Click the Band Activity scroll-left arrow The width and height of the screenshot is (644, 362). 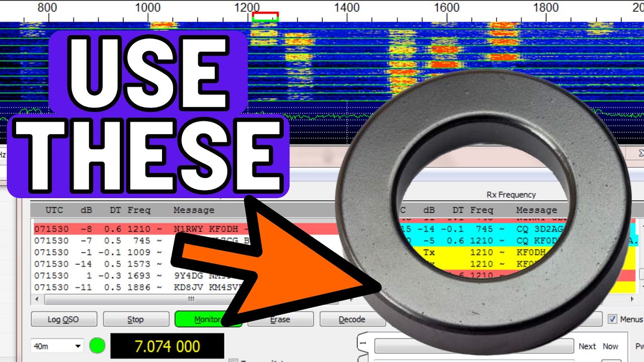click(35, 299)
